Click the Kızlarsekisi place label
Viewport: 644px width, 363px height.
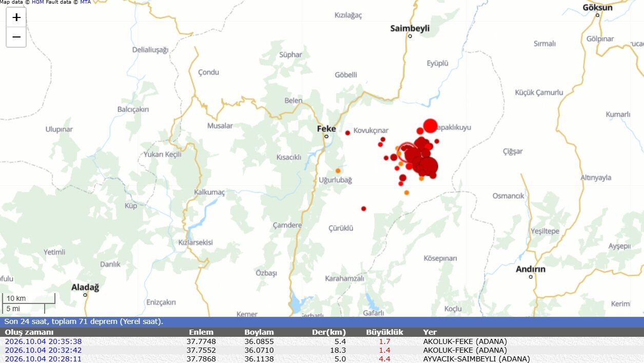(x=195, y=242)
